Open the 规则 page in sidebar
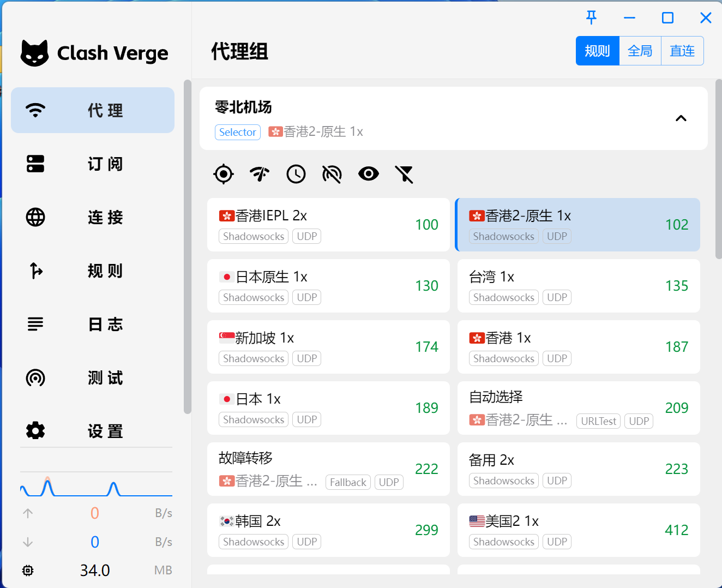 point(93,271)
